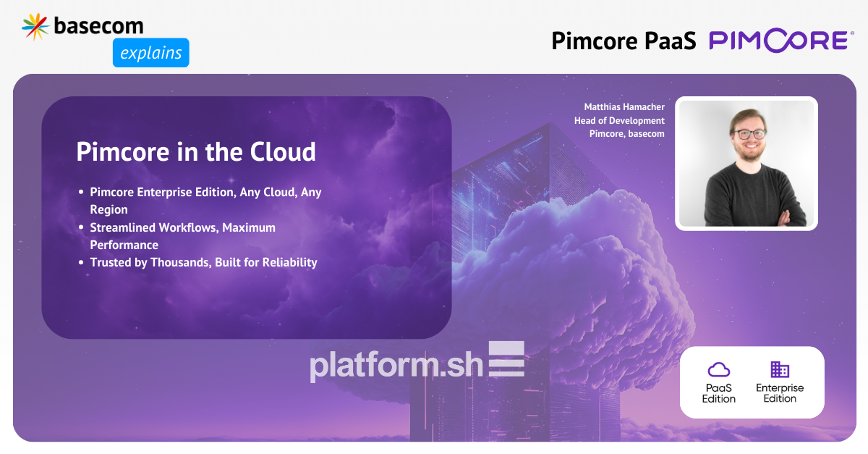Click the basecom starburst logo icon

pos(36,28)
